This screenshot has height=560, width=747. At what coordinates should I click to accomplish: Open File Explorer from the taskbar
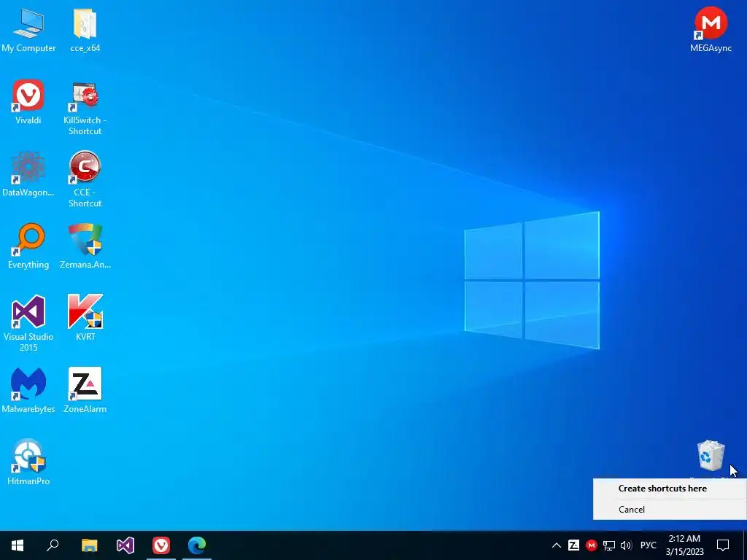pos(89,545)
